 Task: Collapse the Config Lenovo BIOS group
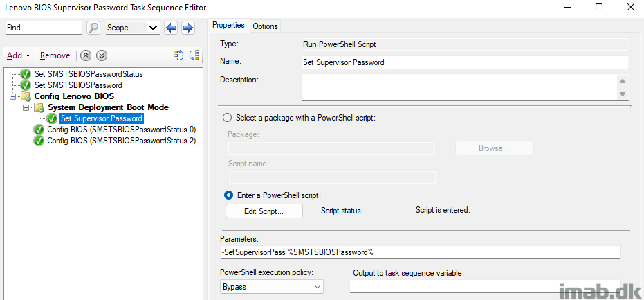pos(12,96)
